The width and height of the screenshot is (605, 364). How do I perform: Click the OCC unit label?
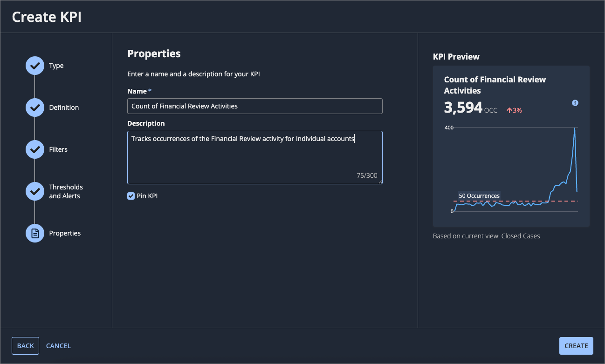[x=491, y=111]
